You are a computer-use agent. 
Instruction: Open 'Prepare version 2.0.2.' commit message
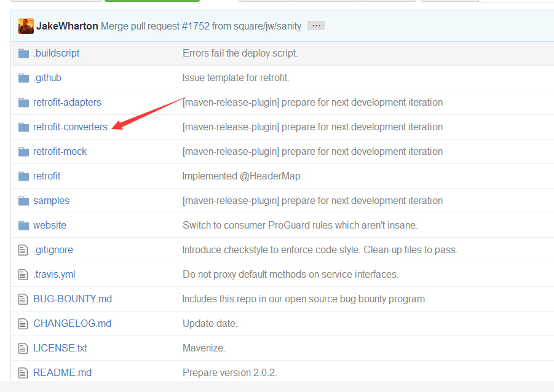coord(230,372)
